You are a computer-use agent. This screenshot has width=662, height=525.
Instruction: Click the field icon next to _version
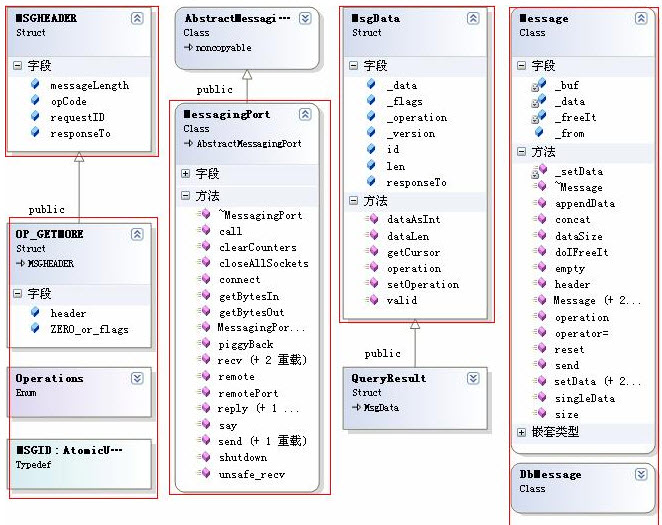point(372,133)
